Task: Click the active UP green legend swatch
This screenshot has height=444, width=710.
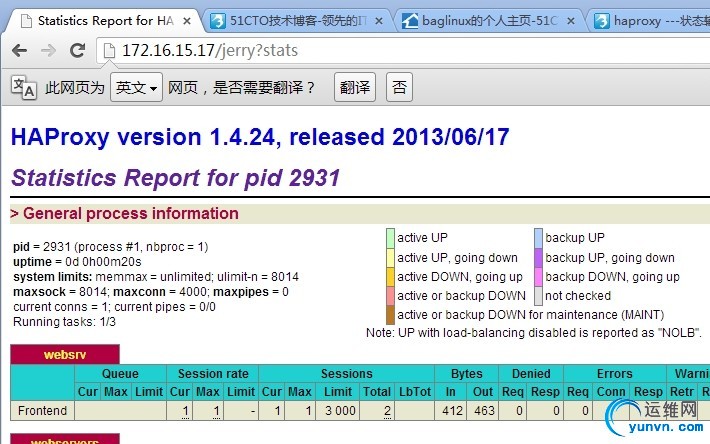Action: [390, 238]
